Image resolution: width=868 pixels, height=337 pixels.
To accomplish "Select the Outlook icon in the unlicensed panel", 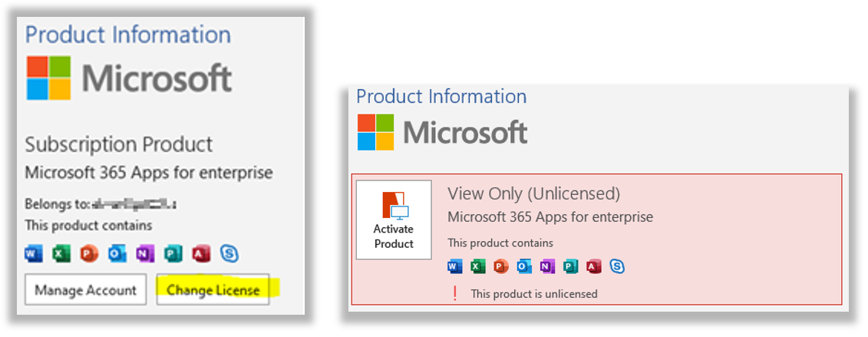I will [524, 266].
